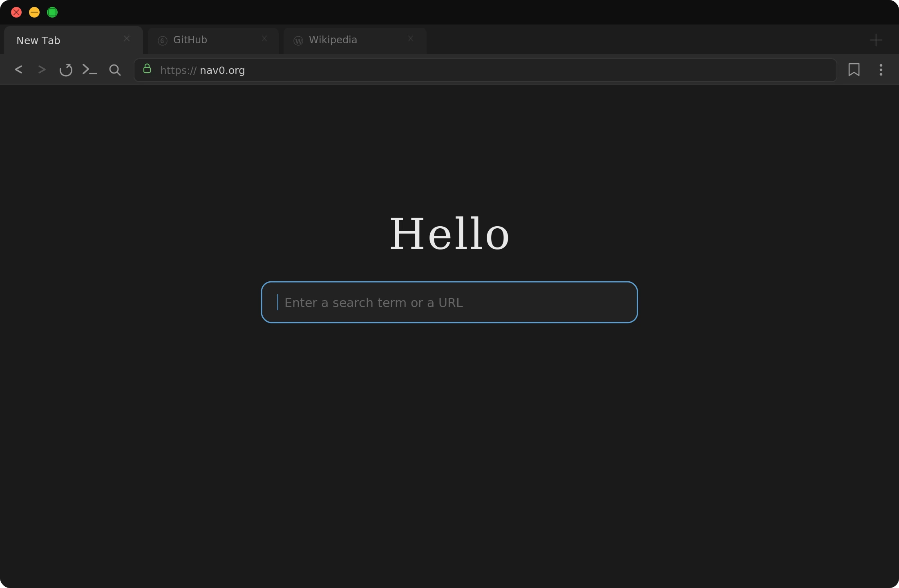Close the GitHub tab
Image resolution: width=899 pixels, height=588 pixels.
click(264, 38)
